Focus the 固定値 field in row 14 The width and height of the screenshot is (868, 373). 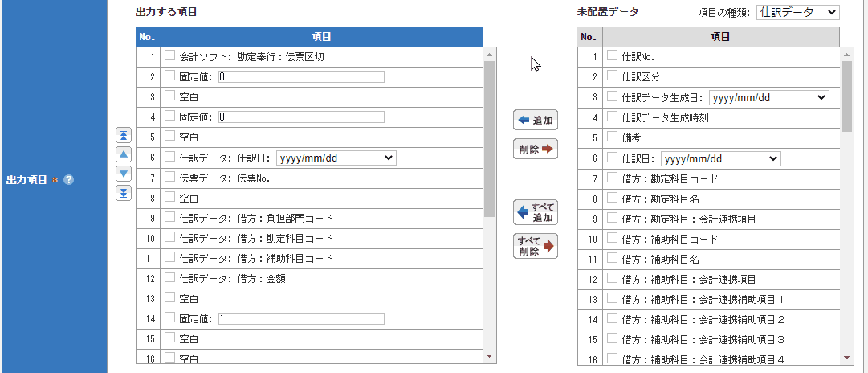[x=300, y=318]
